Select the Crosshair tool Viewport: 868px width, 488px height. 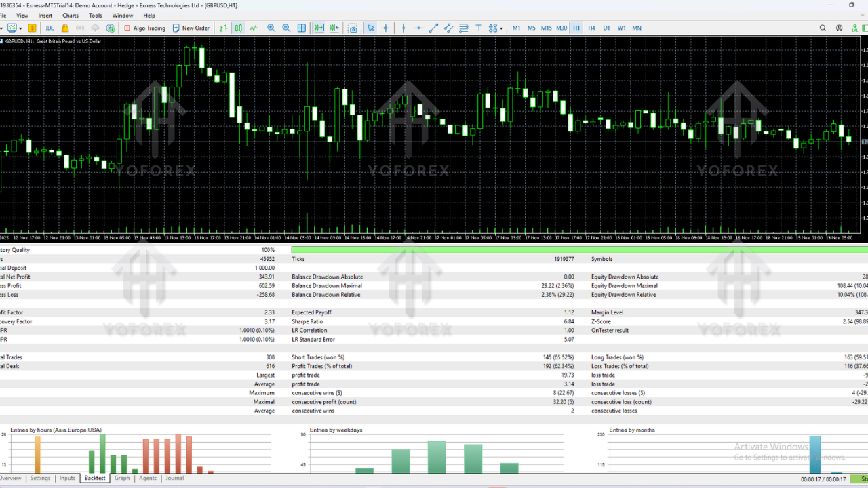pyautogui.click(x=386, y=28)
